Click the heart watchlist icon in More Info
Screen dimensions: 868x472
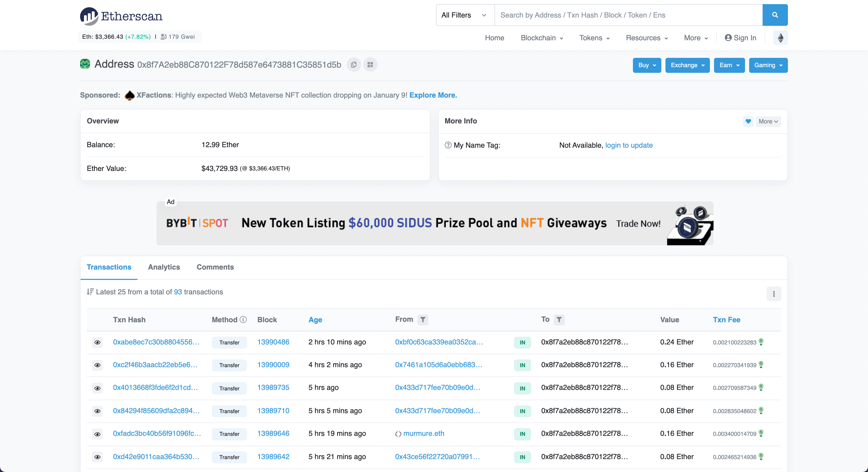pyautogui.click(x=748, y=121)
